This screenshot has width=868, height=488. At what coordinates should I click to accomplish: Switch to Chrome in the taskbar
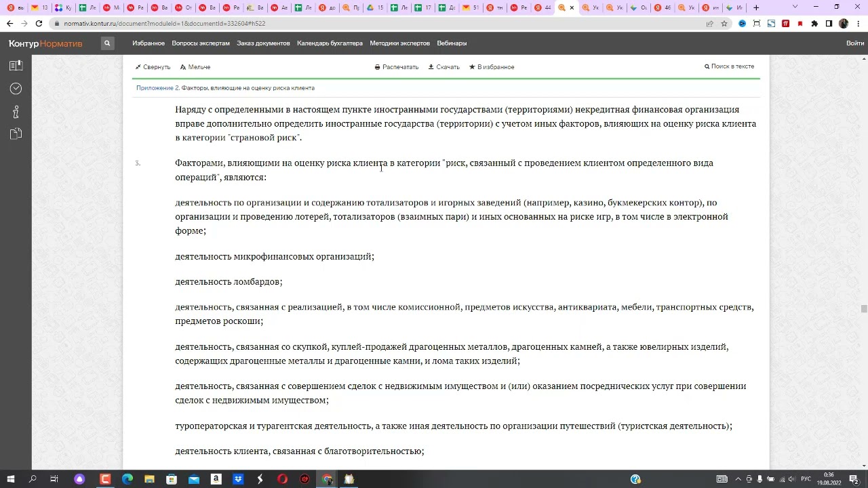click(327, 479)
